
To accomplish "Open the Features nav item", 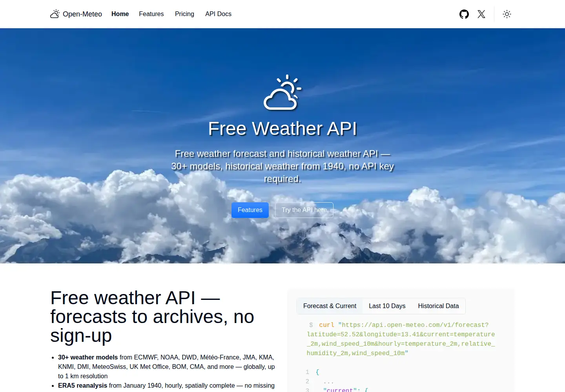I will coord(151,14).
